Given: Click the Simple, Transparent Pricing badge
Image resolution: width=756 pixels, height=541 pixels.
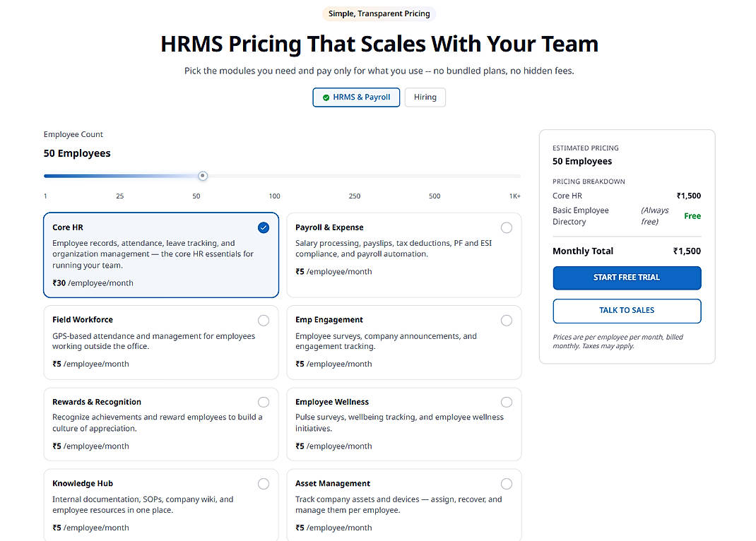Looking at the screenshot, I should (379, 13).
